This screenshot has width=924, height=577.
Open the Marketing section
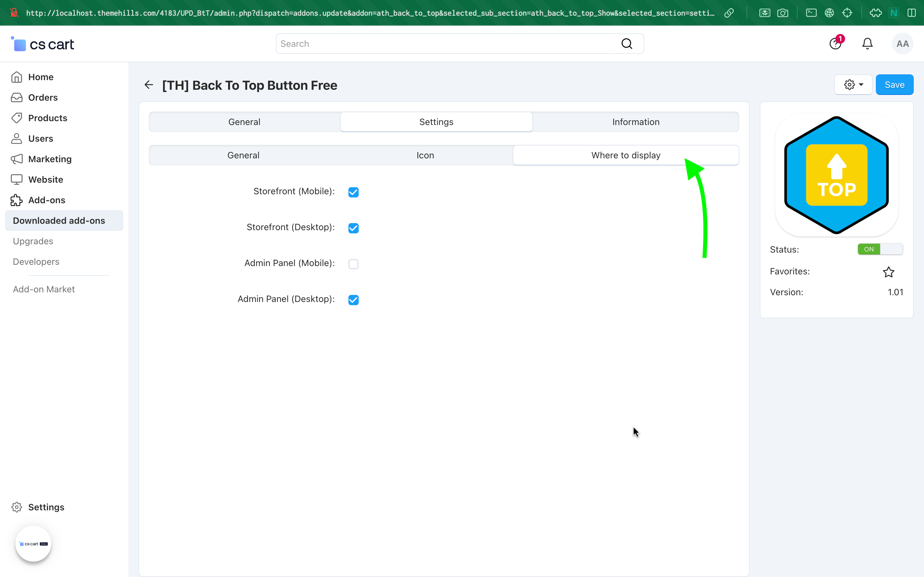pyautogui.click(x=50, y=159)
